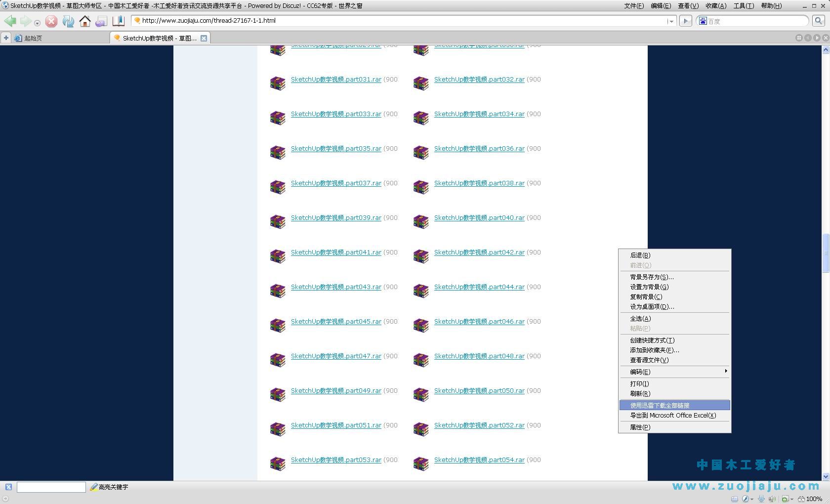Click the restore closed page icon
This screenshot has width=830, height=504.
click(101, 21)
